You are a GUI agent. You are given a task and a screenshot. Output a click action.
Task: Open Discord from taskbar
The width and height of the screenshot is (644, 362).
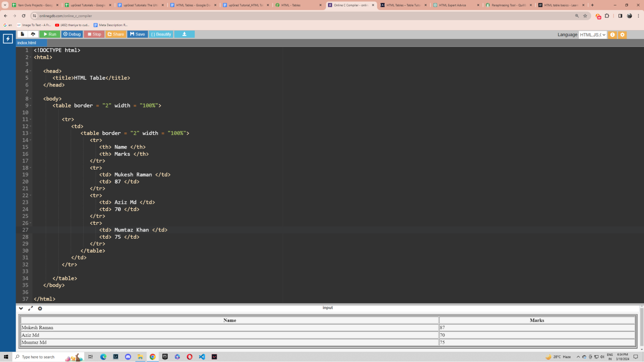(128, 357)
